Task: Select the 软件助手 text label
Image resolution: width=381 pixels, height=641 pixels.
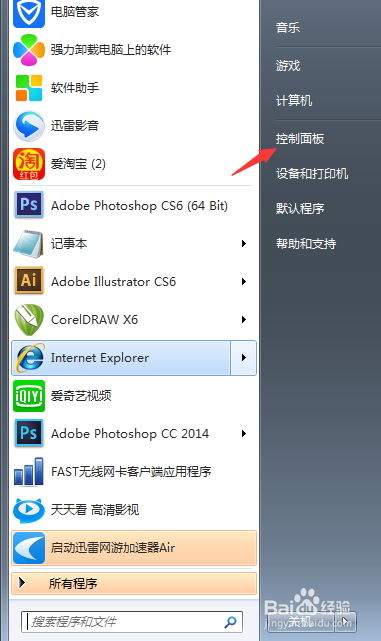Action: coord(75,87)
